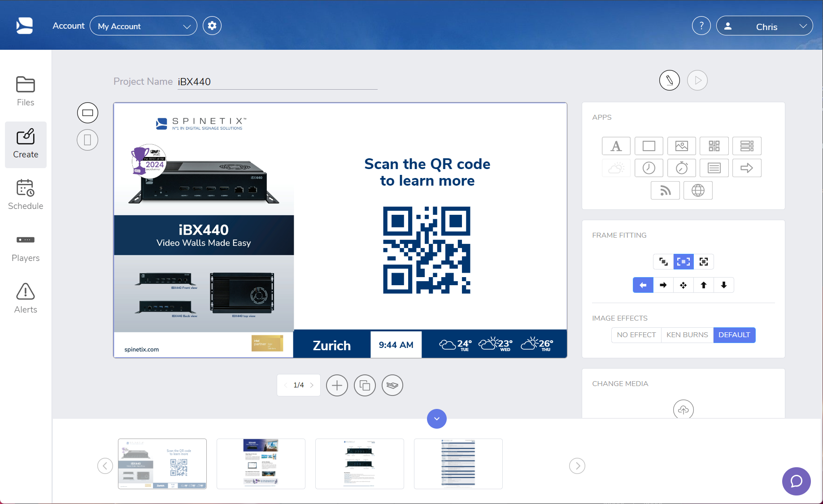Add a rectangle Shape app
Image resolution: width=823 pixels, height=504 pixels.
coord(649,146)
